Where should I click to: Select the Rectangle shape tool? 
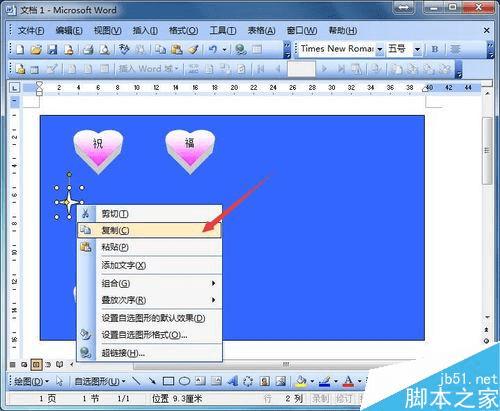click(168, 381)
